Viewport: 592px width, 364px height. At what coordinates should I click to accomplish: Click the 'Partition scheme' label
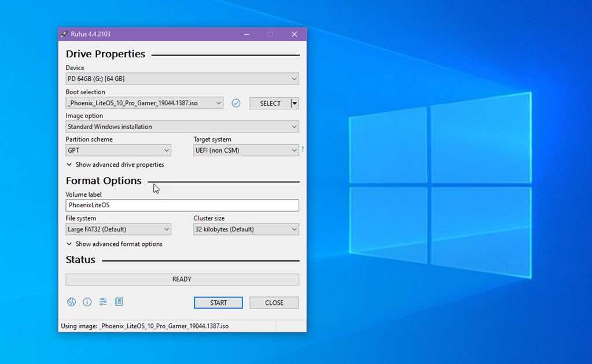(x=89, y=139)
